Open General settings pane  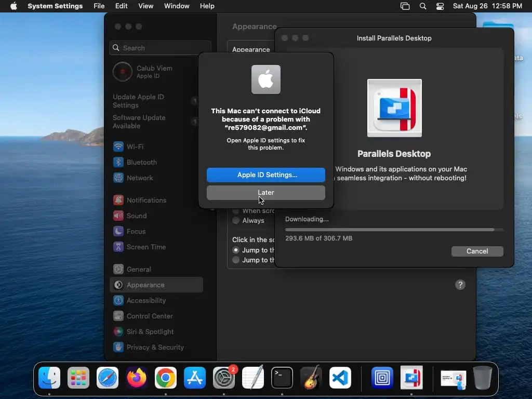coord(156,270)
